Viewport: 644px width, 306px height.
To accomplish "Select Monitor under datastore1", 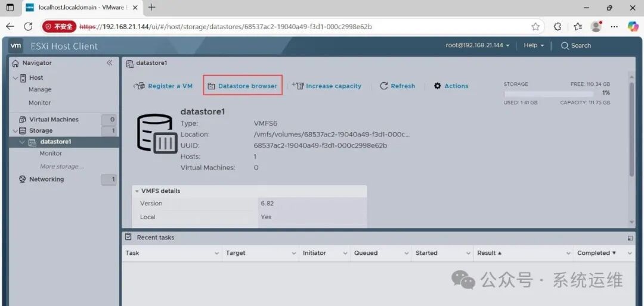I will coord(51,154).
